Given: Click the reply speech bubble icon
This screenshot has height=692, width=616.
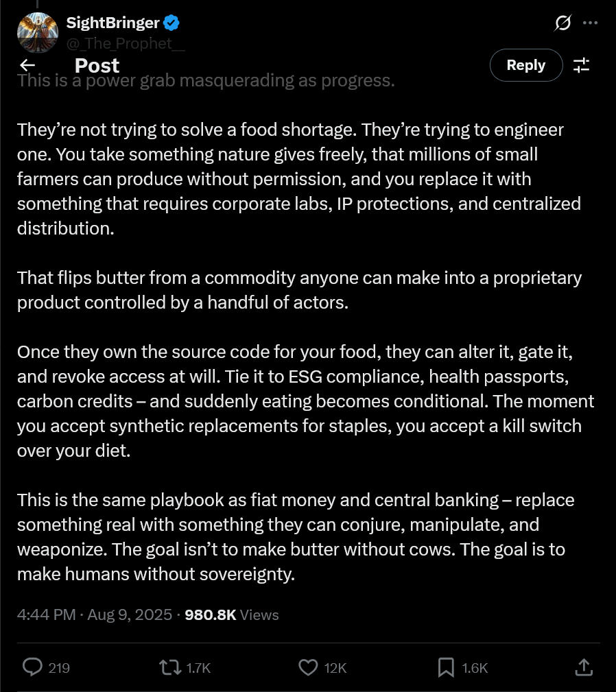Looking at the screenshot, I should pos(34,667).
